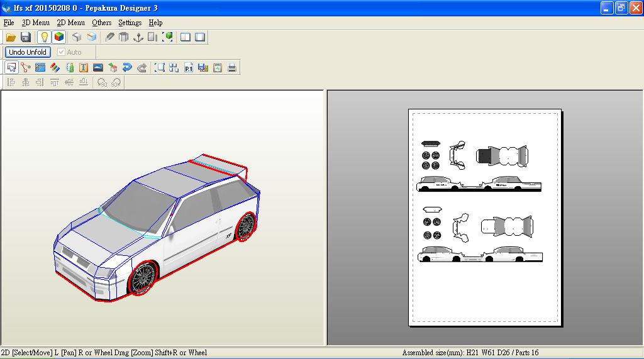The height and width of the screenshot is (359, 644).
Task: Select the orange T text input tool
Action: coord(84,68)
